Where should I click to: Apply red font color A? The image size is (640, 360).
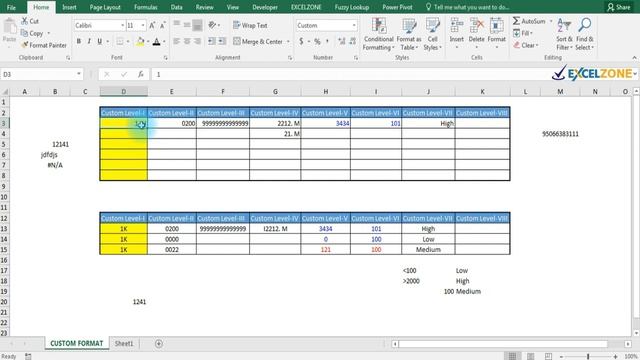point(156,41)
